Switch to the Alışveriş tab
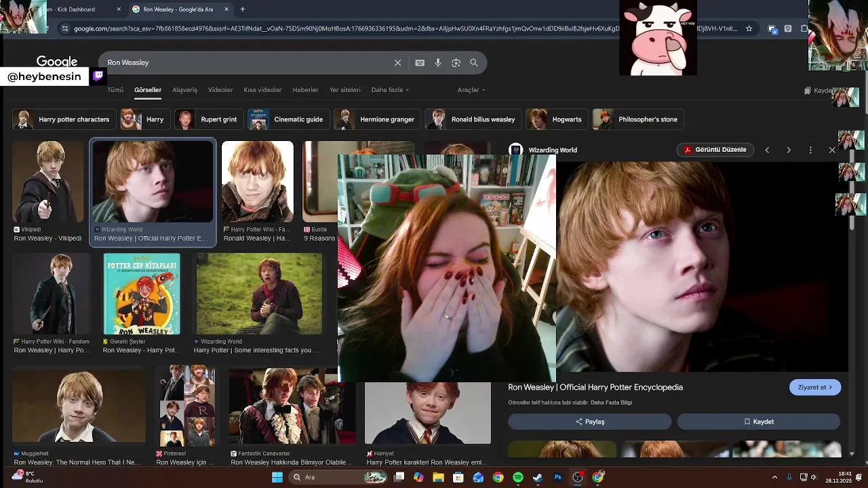This screenshot has width=868, height=488. click(184, 90)
